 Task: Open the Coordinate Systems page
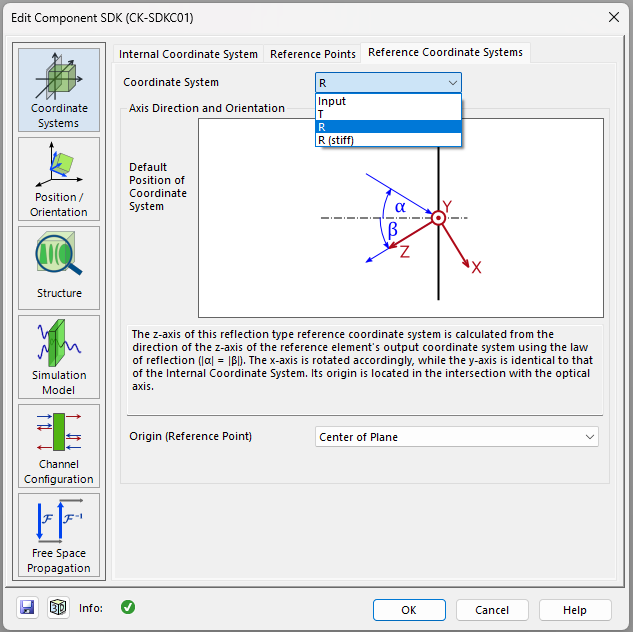coord(59,90)
